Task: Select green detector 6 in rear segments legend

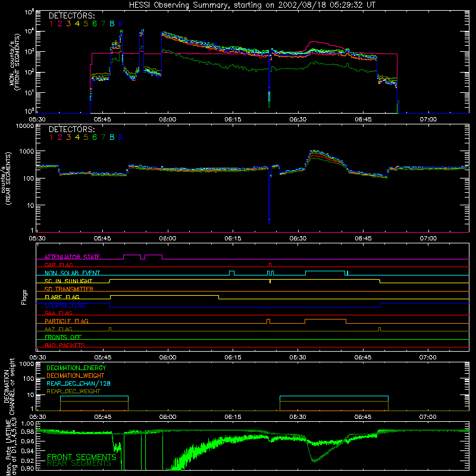Action: point(95,137)
